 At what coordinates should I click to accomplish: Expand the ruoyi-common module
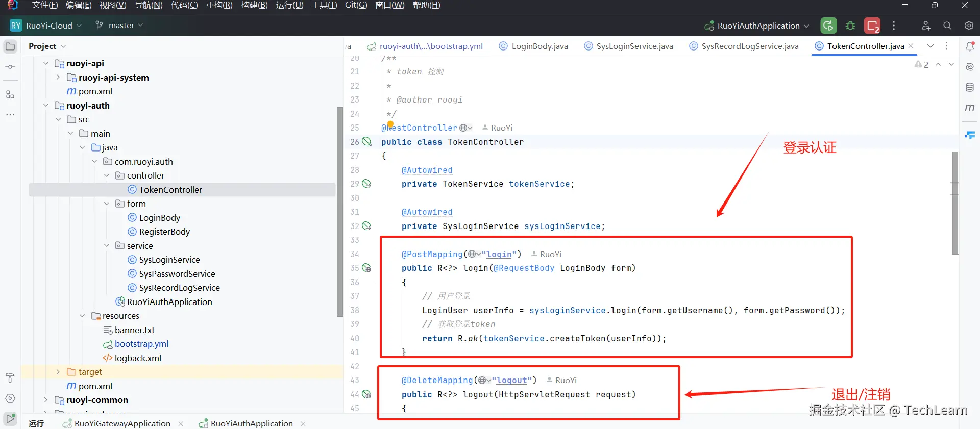point(46,400)
